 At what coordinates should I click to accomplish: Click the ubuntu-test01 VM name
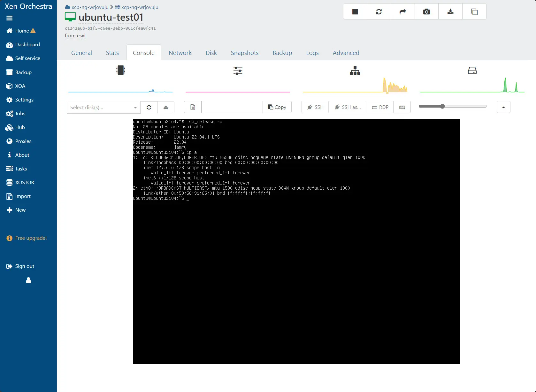(x=111, y=17)
